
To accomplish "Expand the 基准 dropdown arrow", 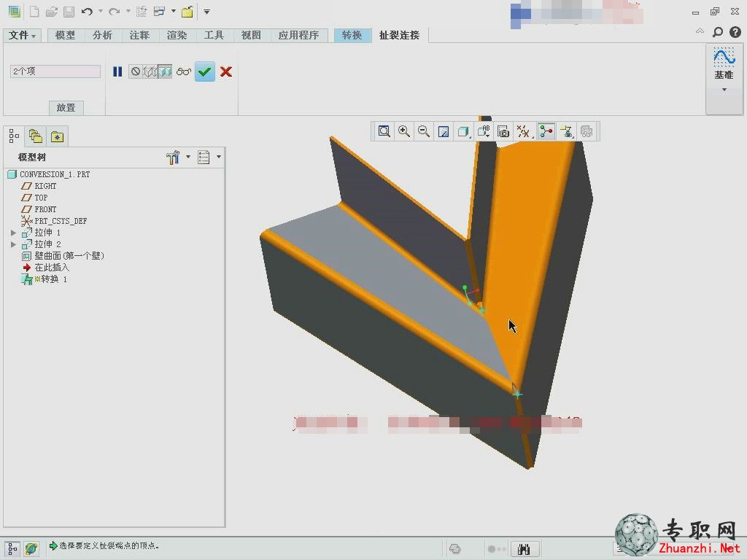I will pos(724,90).
